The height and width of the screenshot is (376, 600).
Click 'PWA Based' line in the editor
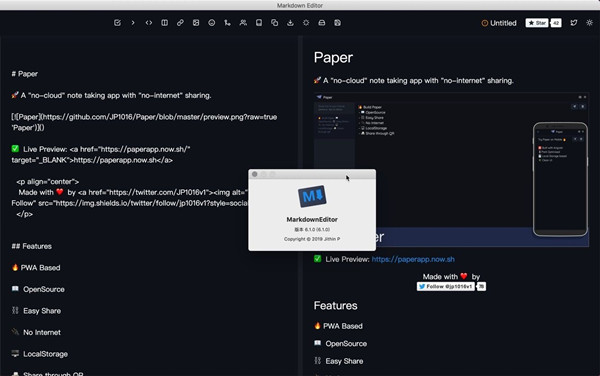[x=36, y=268]
